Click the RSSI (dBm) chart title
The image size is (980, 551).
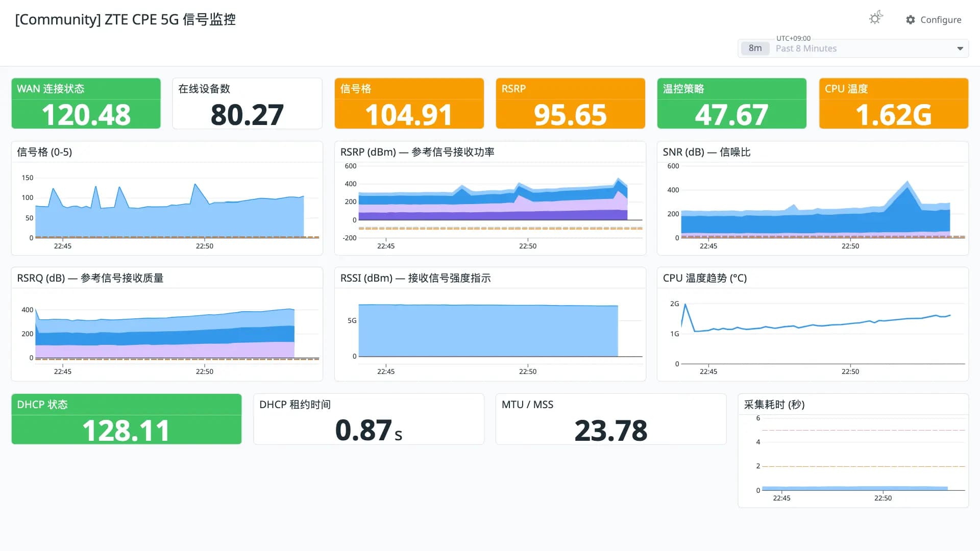tap(415, 278)
